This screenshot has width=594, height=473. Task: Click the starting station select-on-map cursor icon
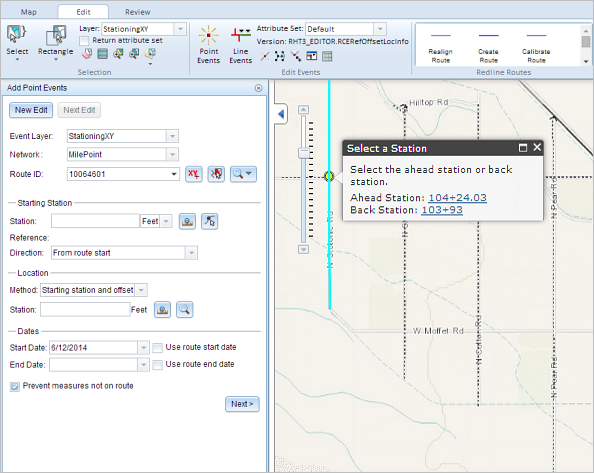[209, 221]
